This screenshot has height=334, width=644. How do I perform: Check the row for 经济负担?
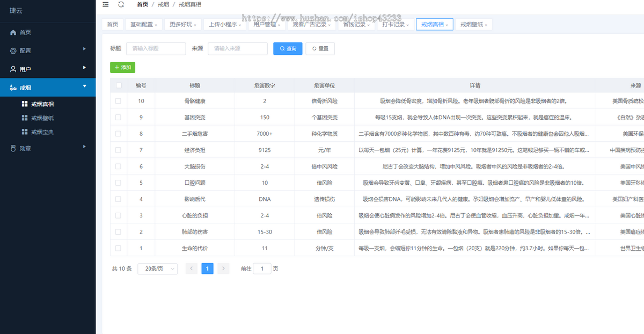pos(119,150)
